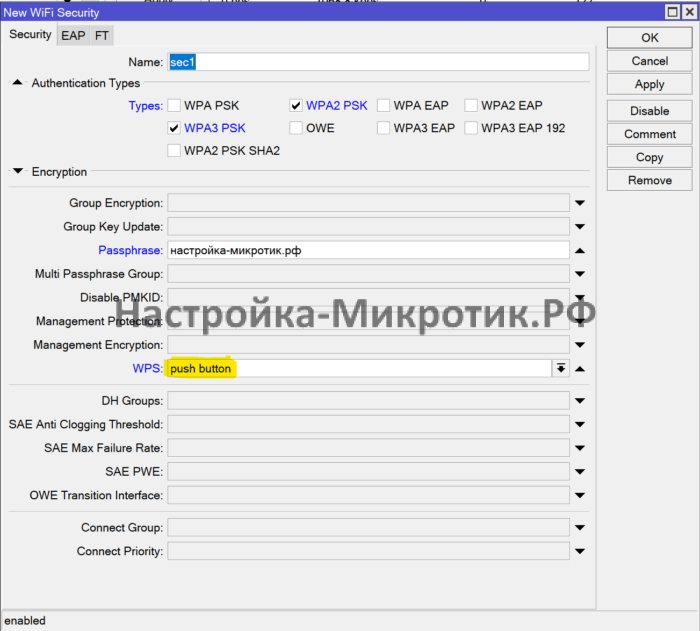Add a note with the Comment button
The height and width of the screenshot is (631, 700).
click(x=650, y=134)
